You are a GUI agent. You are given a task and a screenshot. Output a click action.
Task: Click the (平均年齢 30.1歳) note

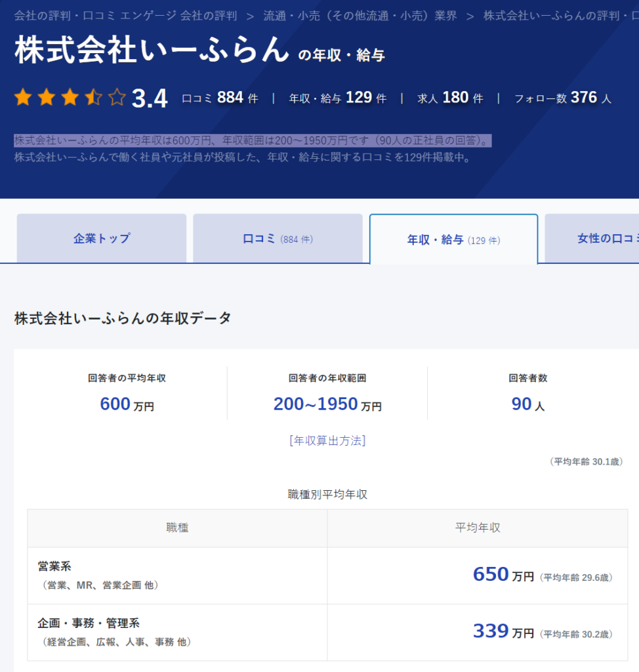coord(587,461)
